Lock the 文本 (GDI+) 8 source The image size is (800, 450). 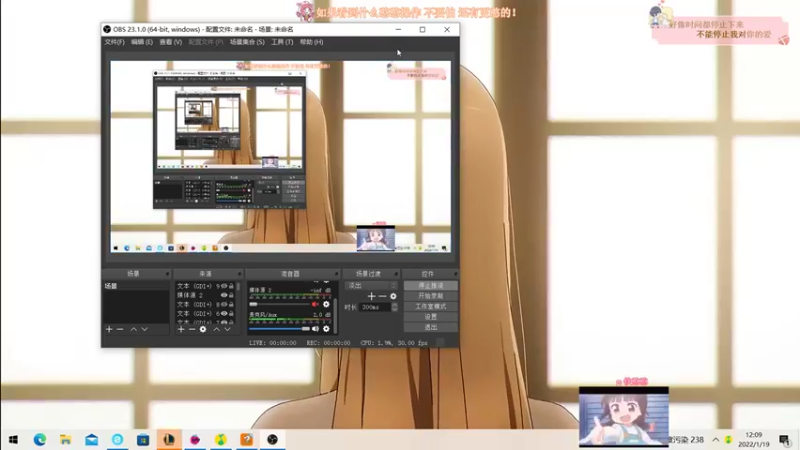tap(231, 304)
